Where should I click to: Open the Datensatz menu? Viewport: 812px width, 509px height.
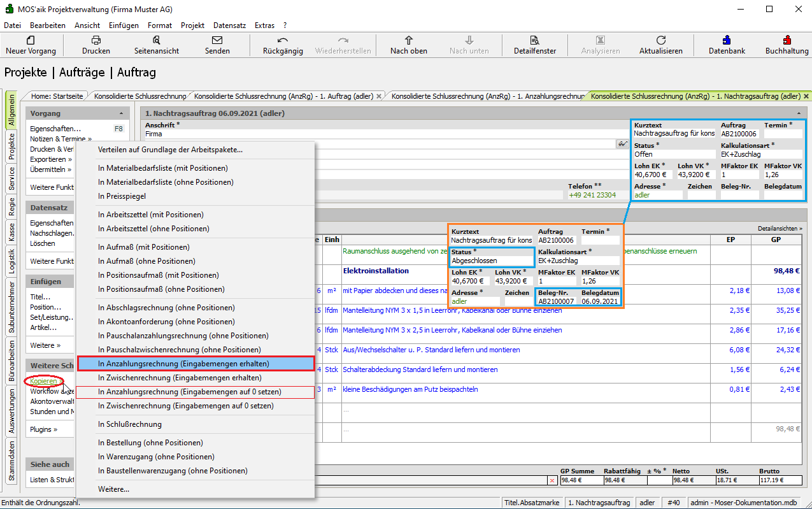[229, 25]
